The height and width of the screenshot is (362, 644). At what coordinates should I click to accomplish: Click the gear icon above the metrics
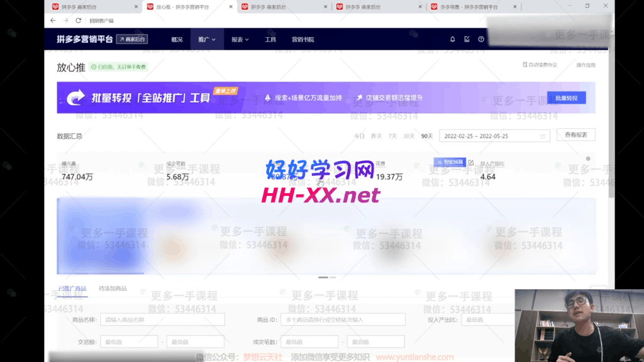point(588,158)
